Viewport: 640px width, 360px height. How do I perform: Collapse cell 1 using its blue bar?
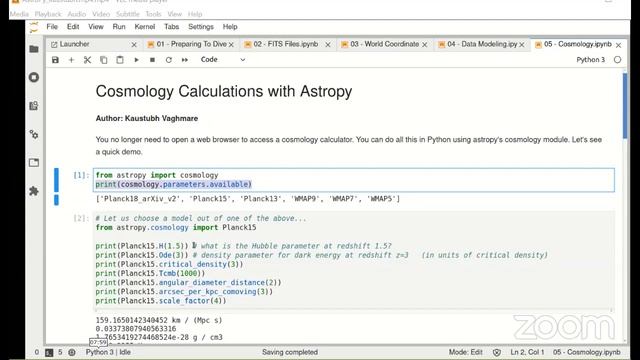click(56, 180)
